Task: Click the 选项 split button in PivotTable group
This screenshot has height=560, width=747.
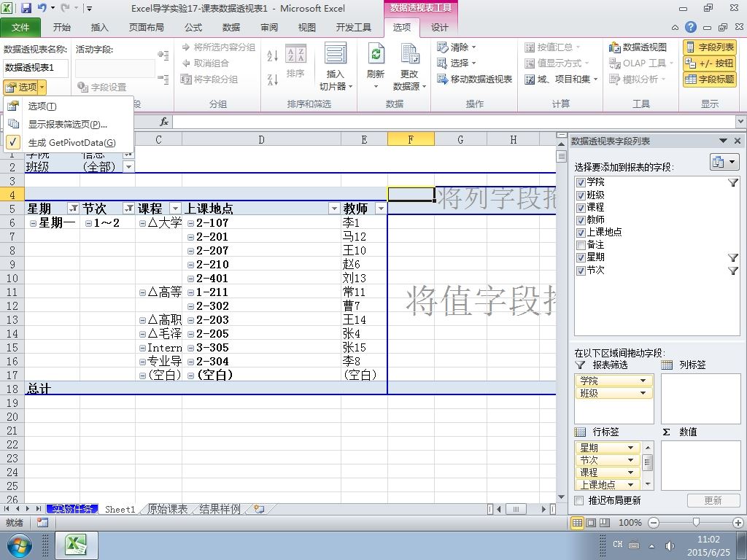Action: [x=24, y=87]
